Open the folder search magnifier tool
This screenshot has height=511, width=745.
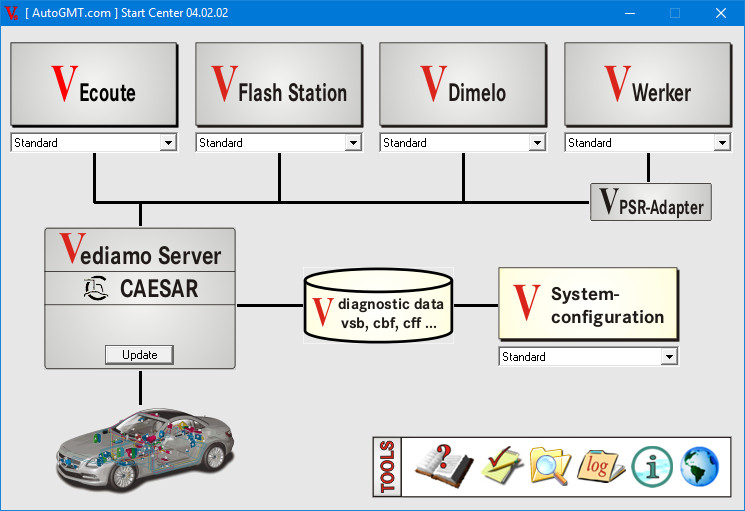[550, 466]
